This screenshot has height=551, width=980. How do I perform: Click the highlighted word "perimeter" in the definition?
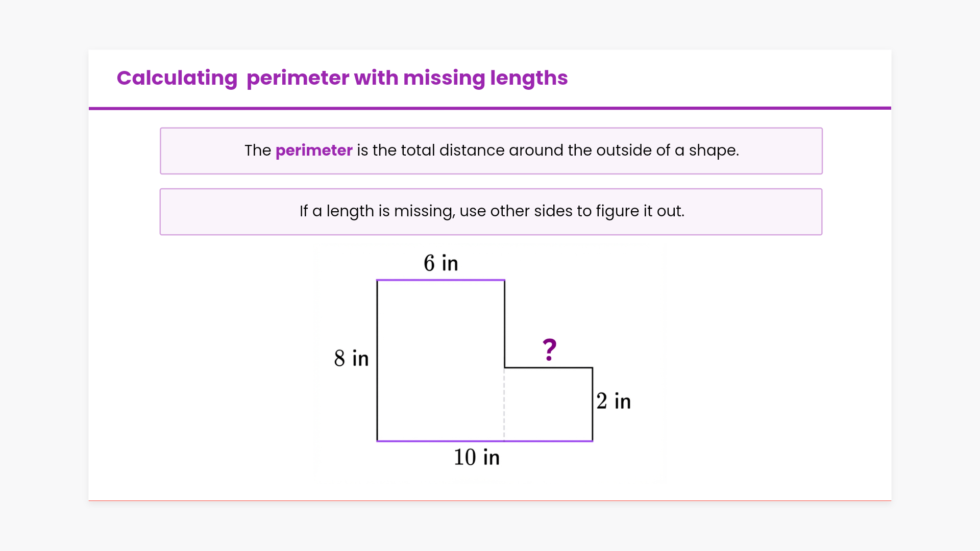coord(314,151)
